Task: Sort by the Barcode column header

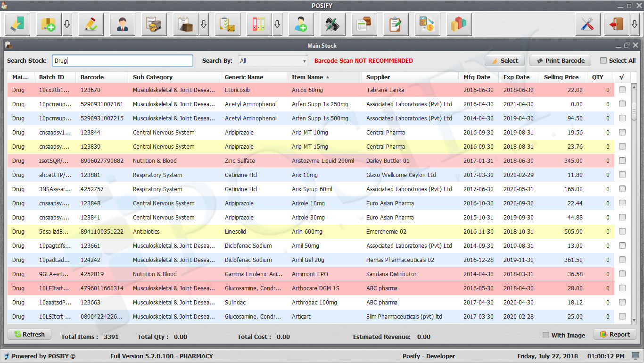Action: [102, 77]
